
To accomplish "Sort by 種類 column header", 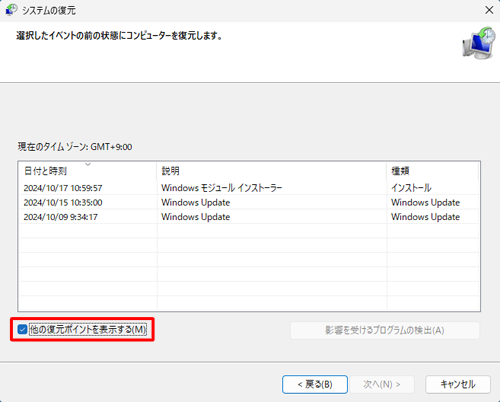I will 432,171.
